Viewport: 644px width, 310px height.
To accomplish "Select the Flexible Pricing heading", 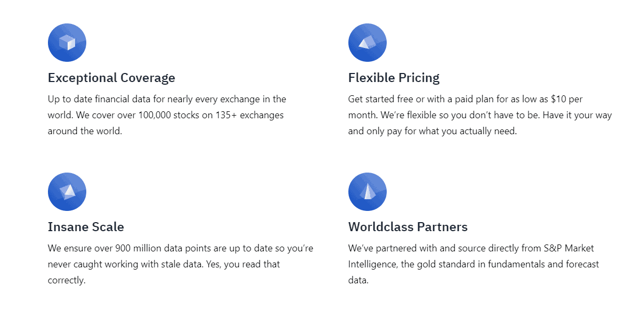I will tap(394, 78).
